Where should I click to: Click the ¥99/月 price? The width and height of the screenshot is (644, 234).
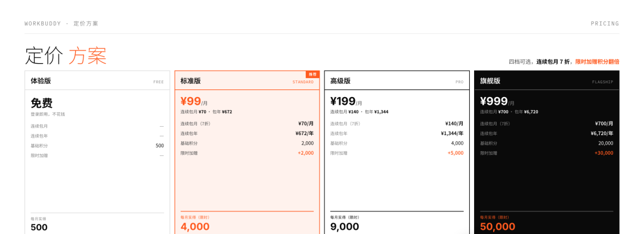click(x=194, y=101)
